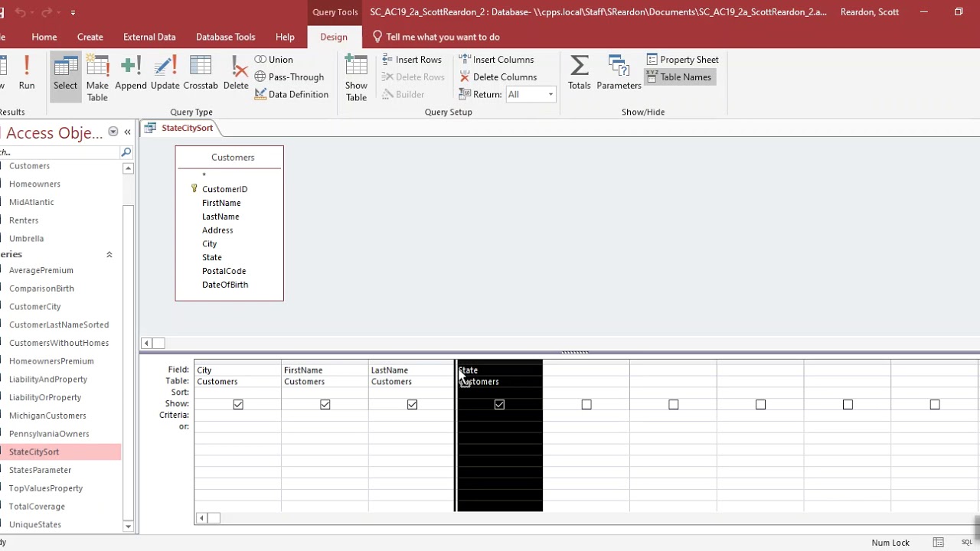980x551 pixels.
Task: Select the Address field in Customers table
Action: click(217, 230)
